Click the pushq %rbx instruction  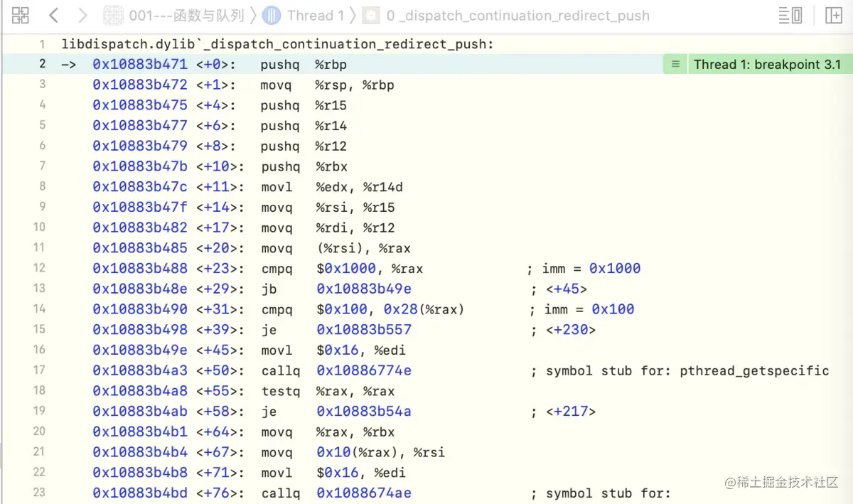[x=304, y=166]
